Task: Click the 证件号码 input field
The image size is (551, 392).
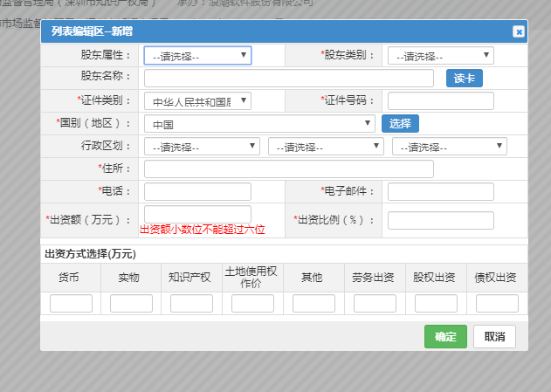Action: coord(441,101)
